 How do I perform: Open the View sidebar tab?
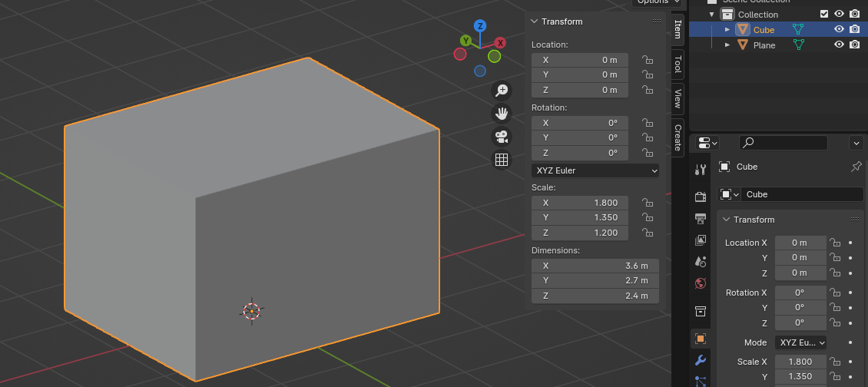click(x=678, y=98)
